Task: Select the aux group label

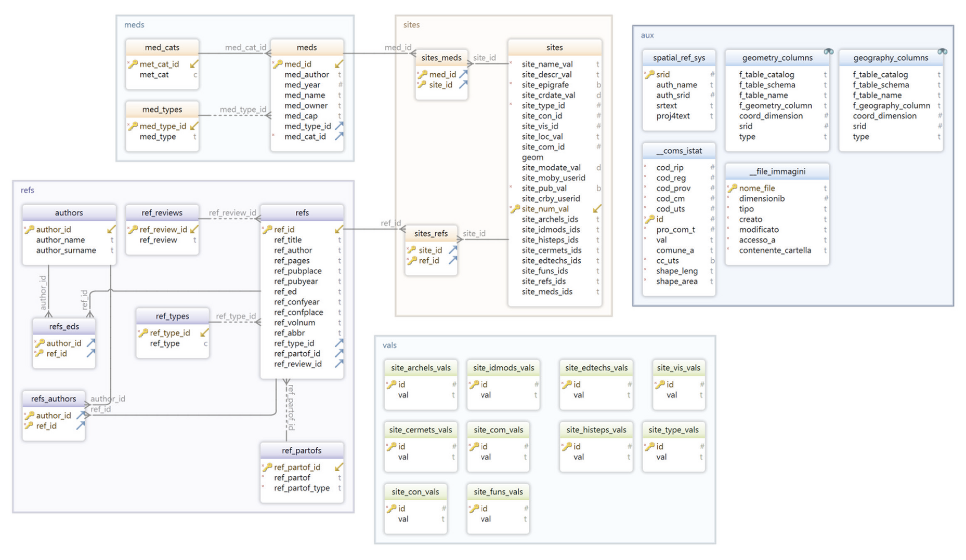Action: pyautogui.click(x=647, y=35)
